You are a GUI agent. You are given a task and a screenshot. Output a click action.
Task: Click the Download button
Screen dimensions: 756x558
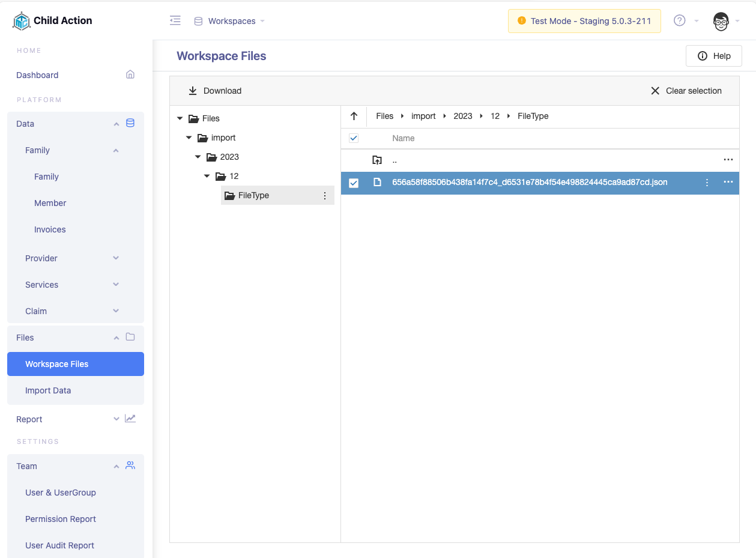click(215, 91)
